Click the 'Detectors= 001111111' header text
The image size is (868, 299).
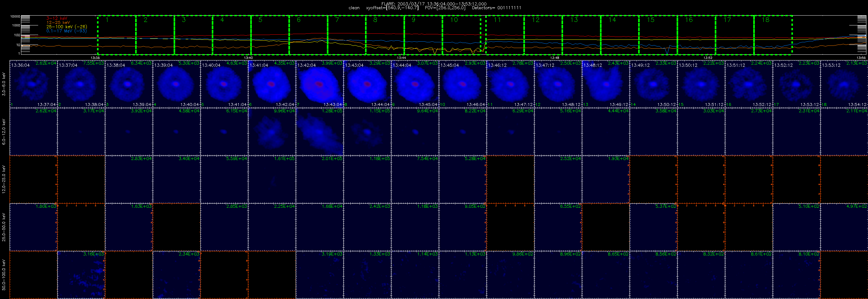(x=496, y=8)
